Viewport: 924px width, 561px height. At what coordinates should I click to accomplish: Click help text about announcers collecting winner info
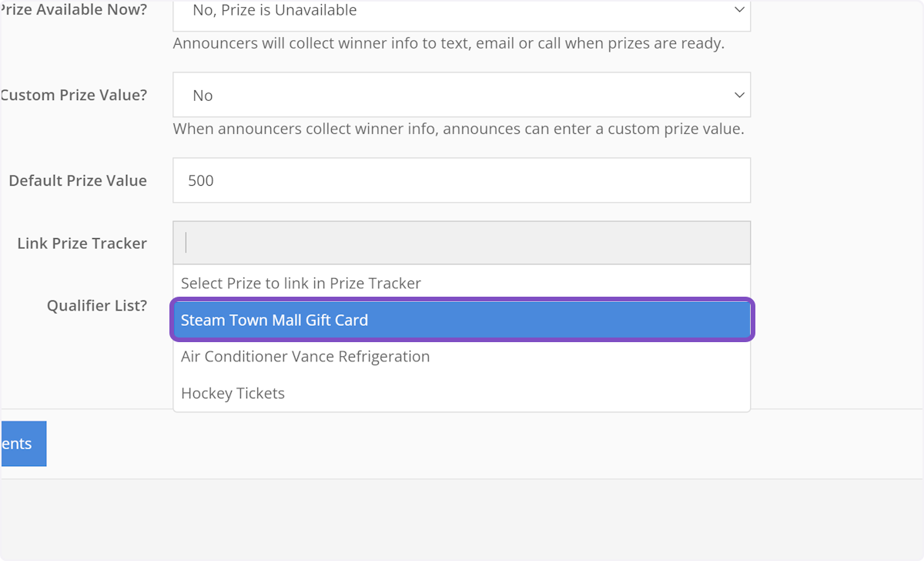pyautogui.click(x=448, y=43)
